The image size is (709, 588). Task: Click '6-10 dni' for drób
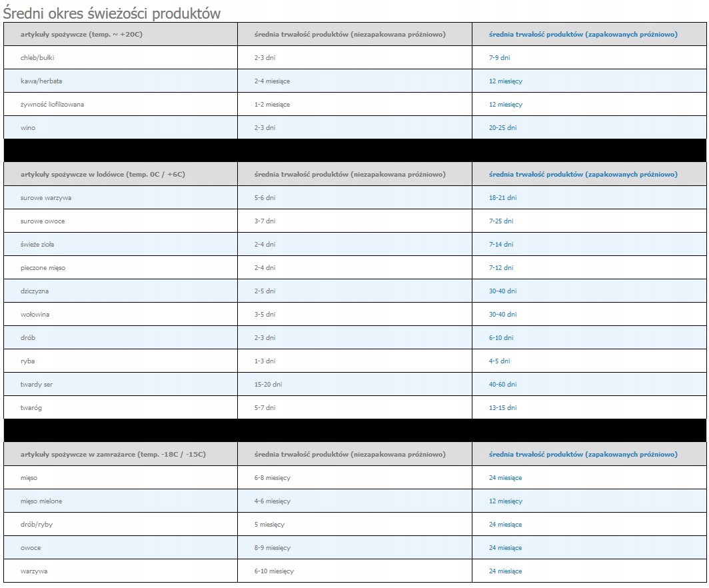(501, 337)
